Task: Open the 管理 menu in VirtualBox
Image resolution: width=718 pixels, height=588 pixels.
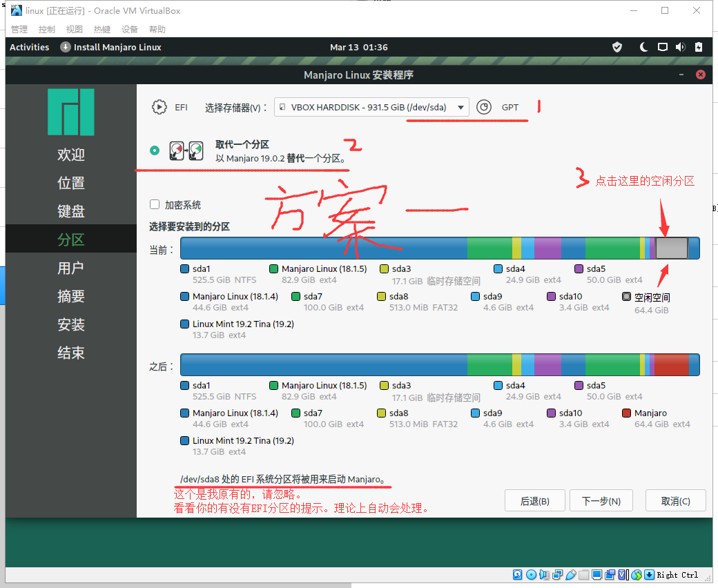Action: [x=19, y=29]
